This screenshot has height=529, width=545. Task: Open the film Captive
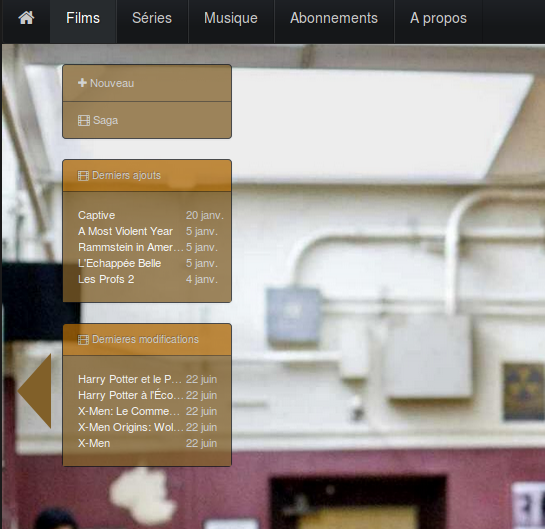point(97,215)
